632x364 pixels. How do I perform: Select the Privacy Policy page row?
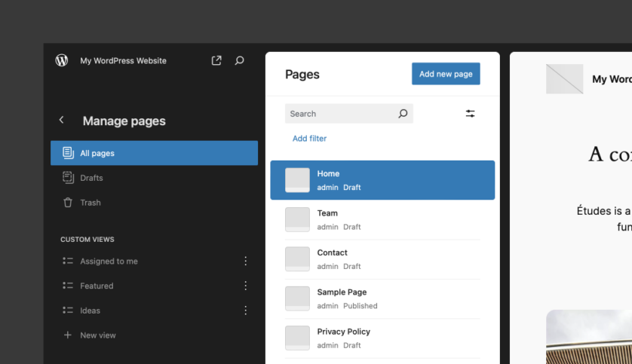click(x=382, y=338)
